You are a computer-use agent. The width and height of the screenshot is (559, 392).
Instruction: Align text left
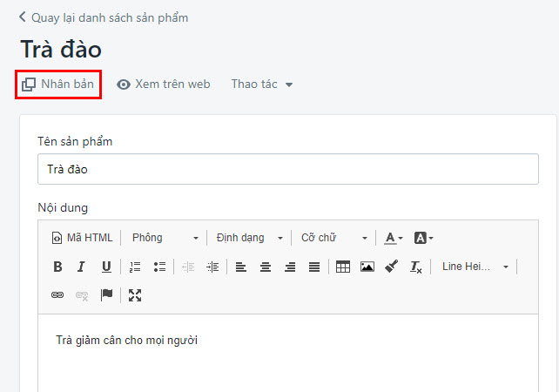(241, 267)
